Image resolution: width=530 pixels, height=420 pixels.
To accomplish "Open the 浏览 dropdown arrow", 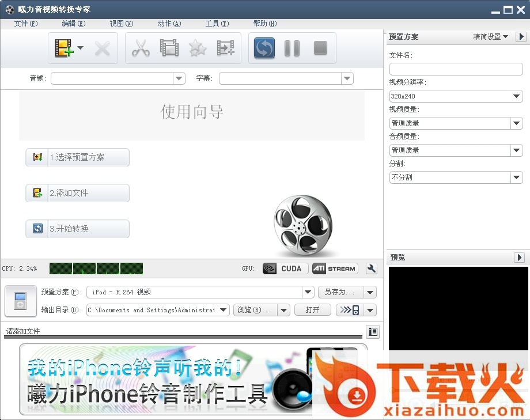I will (284, 310).
